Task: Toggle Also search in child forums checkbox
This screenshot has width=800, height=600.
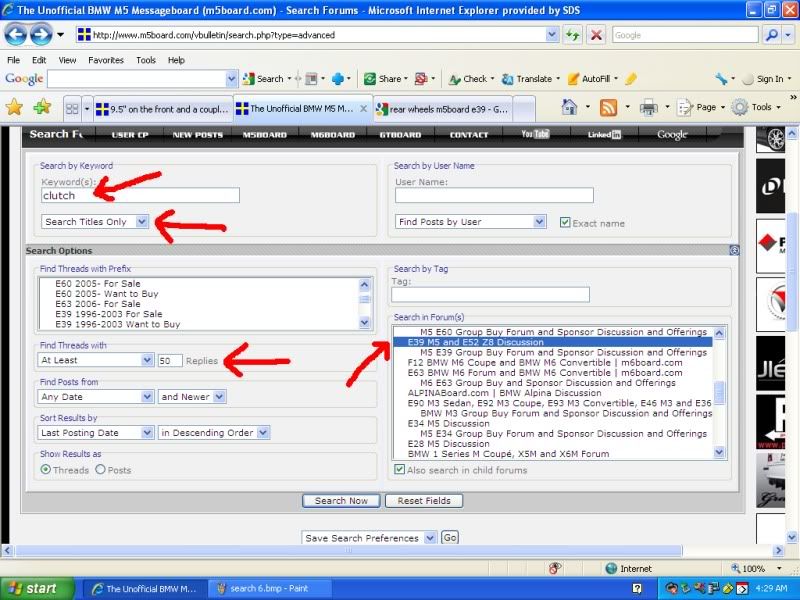Action: point(399,469)
